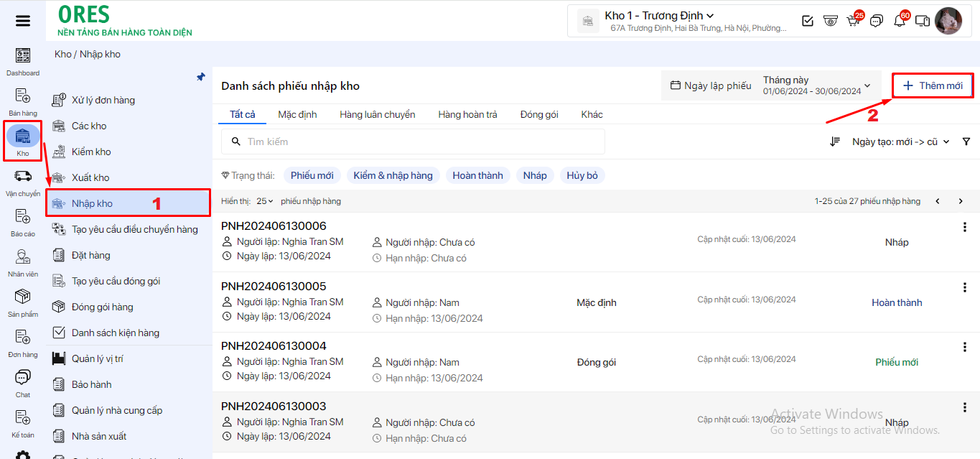Open the filter funnel icon
This screenshot has width=980, height=459.
click(x=966, y=142)
